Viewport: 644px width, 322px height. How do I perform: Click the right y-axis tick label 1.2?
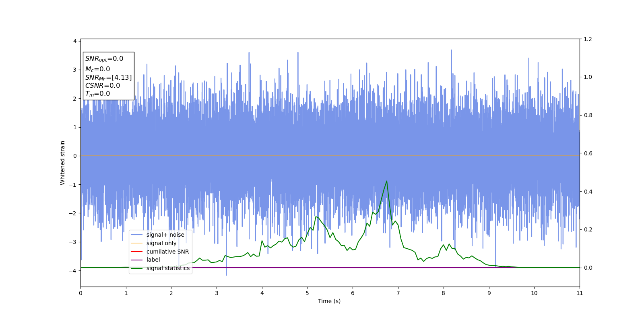click(588, 39)
